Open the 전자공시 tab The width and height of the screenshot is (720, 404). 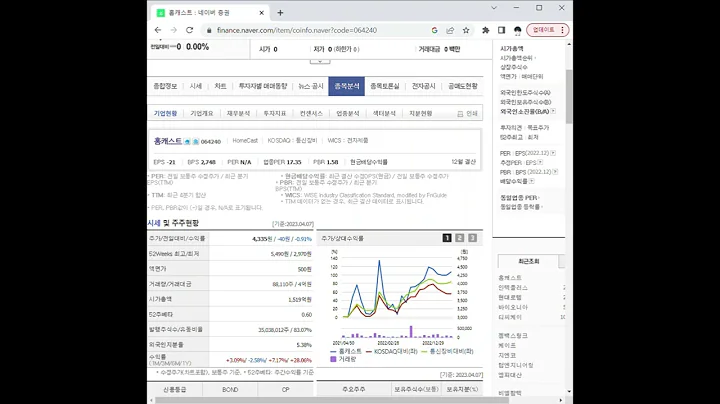[423, 86]
